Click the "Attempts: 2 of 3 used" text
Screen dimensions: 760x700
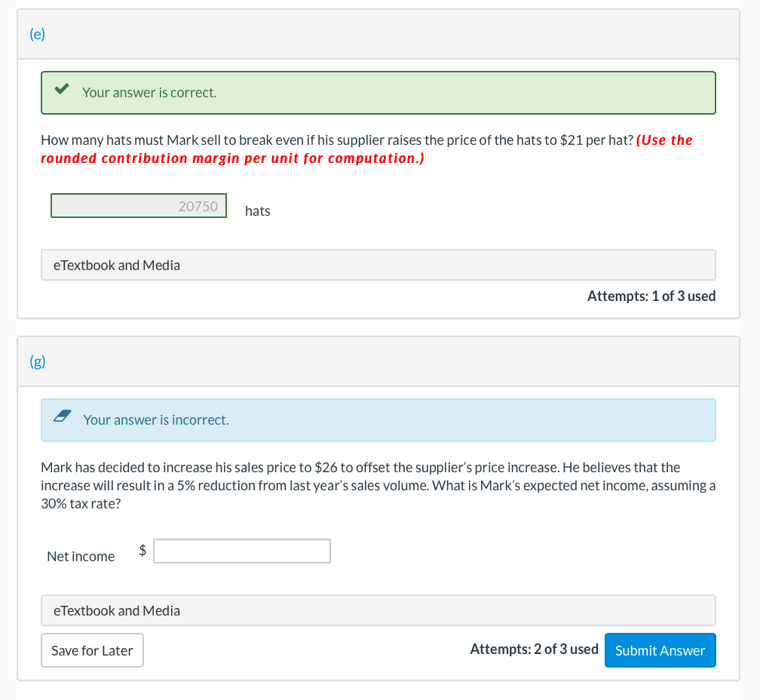click(534, 649)
